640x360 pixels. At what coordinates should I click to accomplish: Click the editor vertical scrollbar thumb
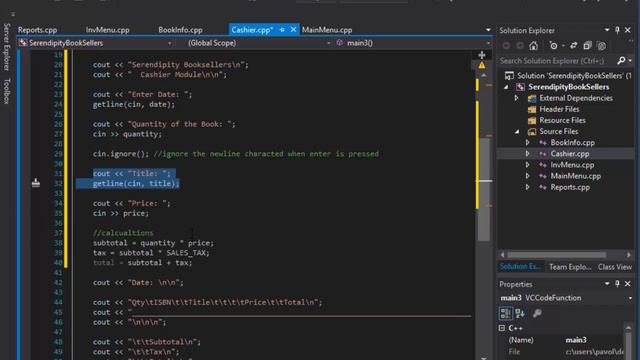click(x=484, y=189)
